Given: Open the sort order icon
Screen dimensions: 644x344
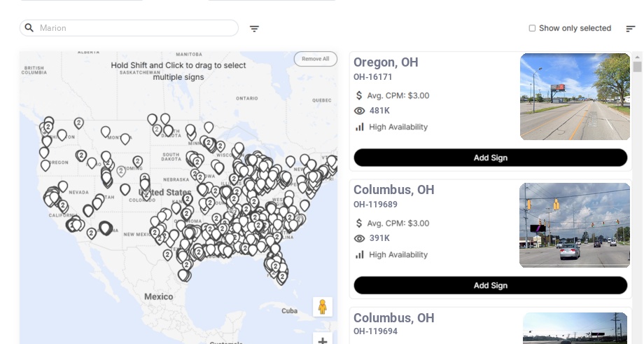Looking at the screenshot, I should [631, 29].
